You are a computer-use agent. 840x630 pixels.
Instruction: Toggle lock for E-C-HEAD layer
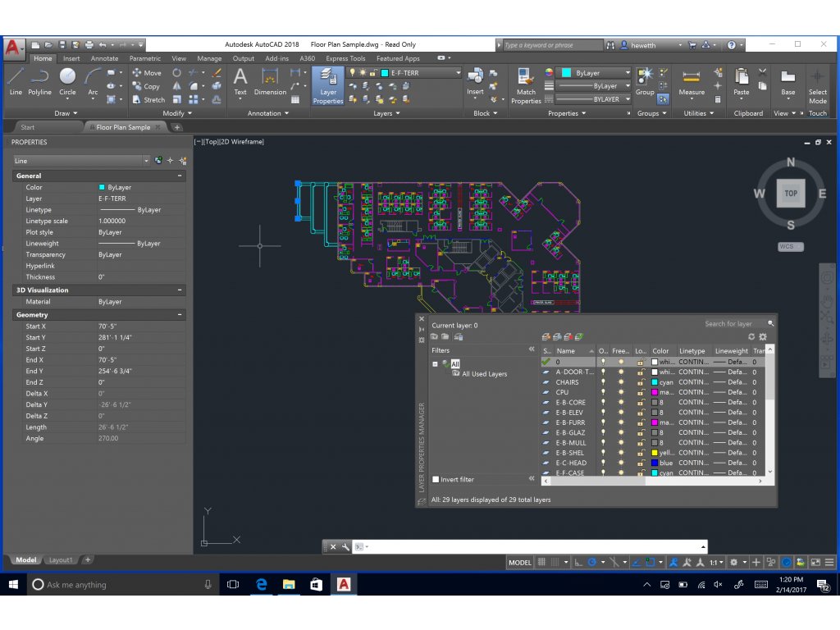(641, 463)
